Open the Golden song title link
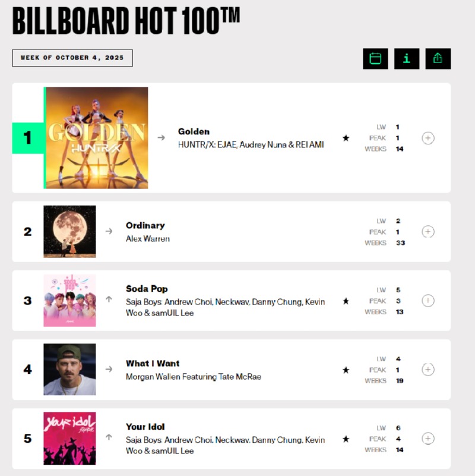475x476 pixels. [x=194, y=131]
